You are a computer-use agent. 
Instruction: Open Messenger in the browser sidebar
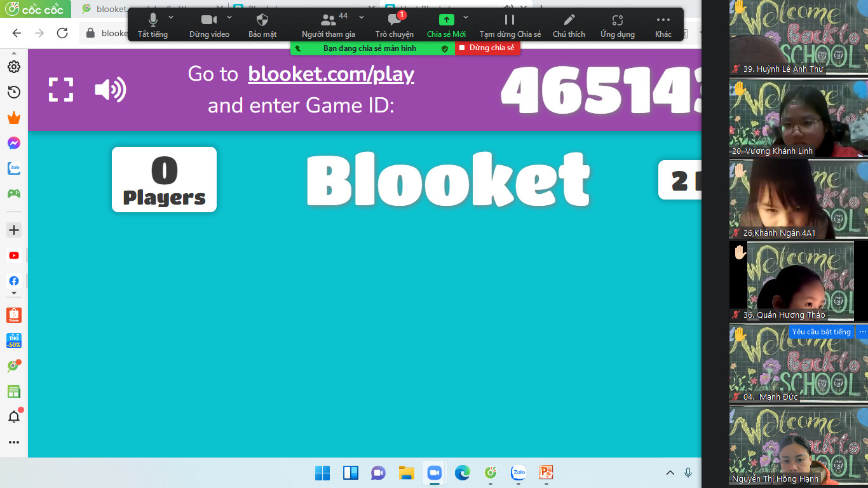(14, 143)
